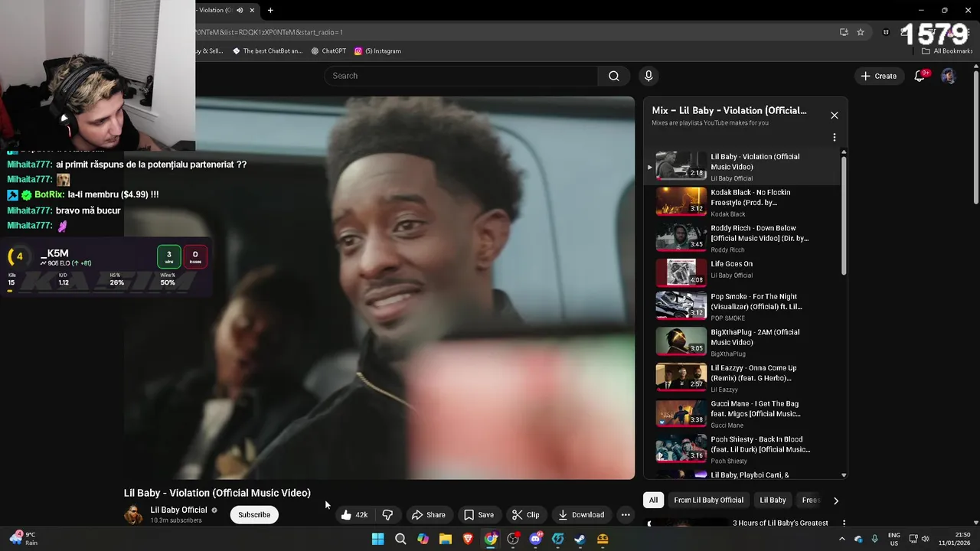Open Brave browser from taskbar
The image size is (980, 551).
[468, 539]
